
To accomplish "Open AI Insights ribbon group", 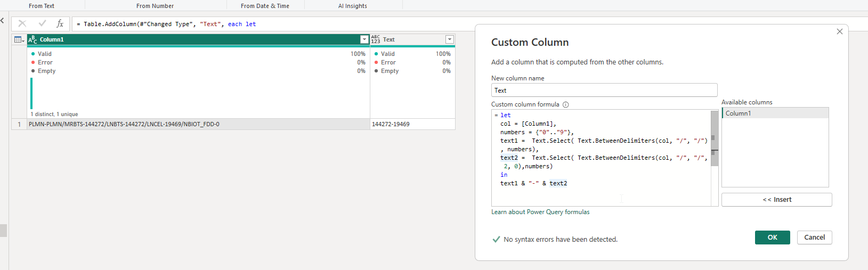I will [x=353, y=6].
